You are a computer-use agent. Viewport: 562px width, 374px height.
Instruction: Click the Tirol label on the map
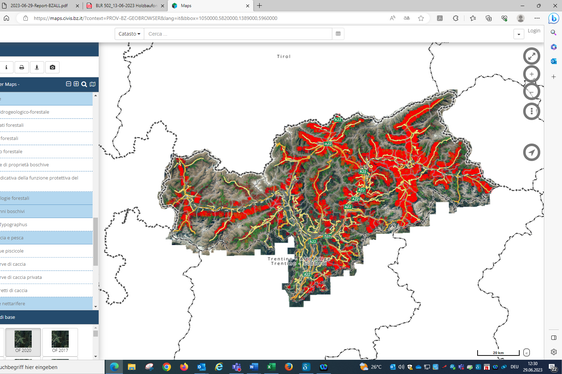[x=284, y=56]
